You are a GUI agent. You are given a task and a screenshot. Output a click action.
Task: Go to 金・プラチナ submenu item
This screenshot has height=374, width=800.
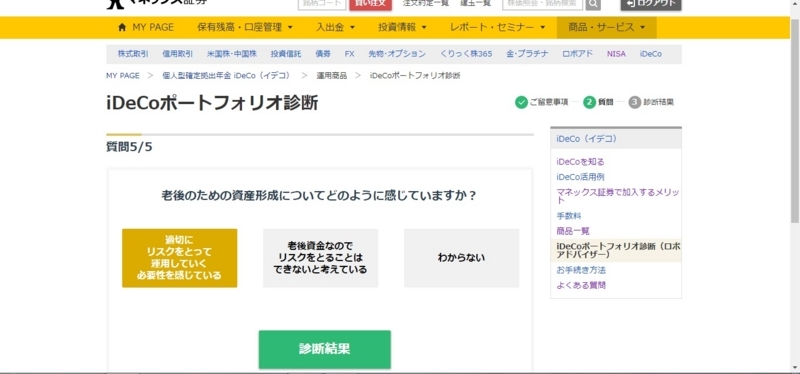point(527,54)
